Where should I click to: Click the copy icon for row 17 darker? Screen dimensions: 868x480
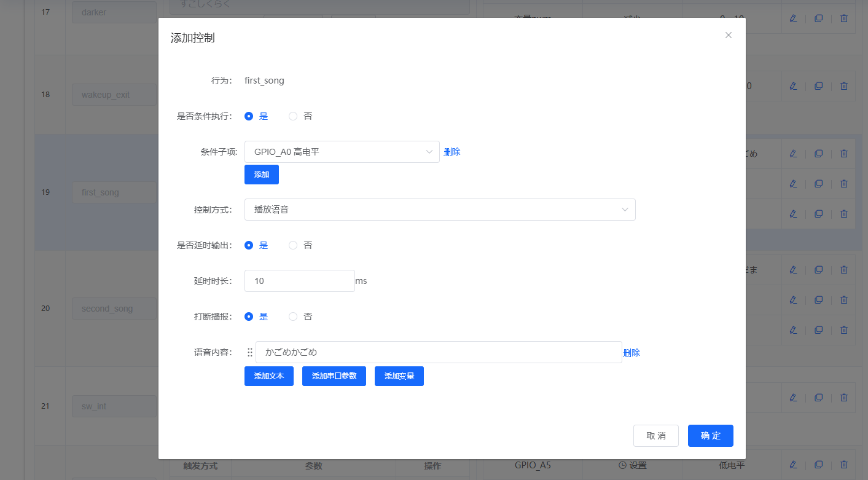[818, 18]
